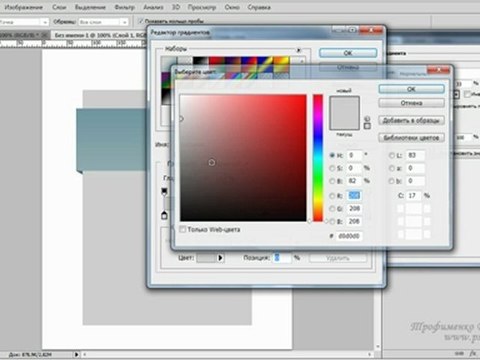Open the 3D menu
480x360 pixels.
(176, 7)
